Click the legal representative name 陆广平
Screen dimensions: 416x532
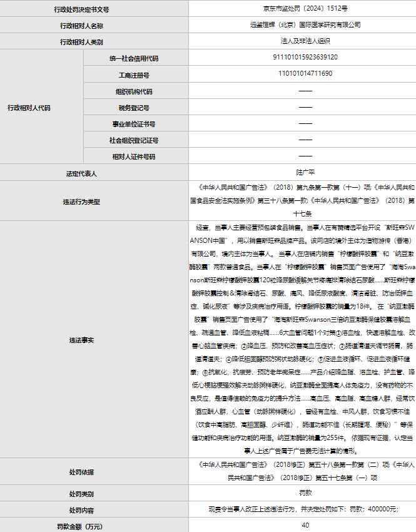[305, 172]
